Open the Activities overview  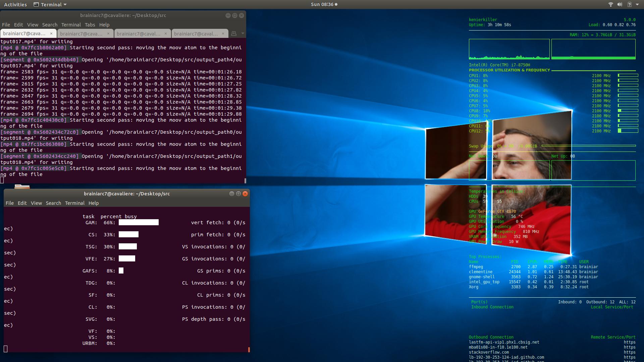point(15,4)
